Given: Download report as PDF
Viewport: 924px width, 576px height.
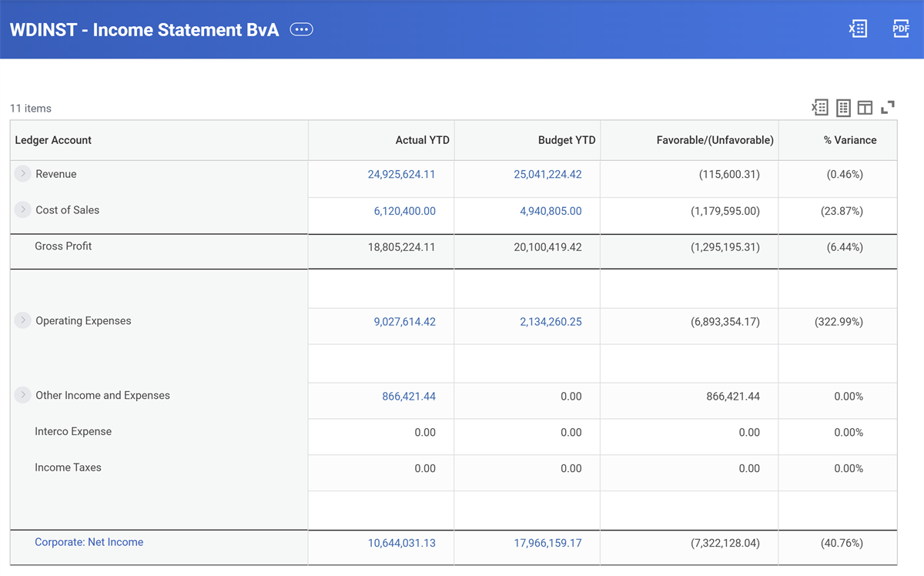Looking at the screenshot, I should [901, 29].
